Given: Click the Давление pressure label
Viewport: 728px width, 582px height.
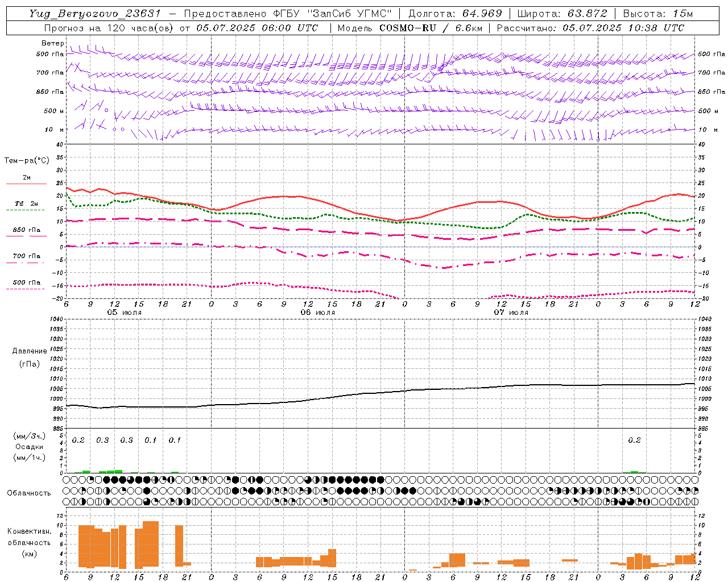Looking at the screenshot, I should 29,351.
